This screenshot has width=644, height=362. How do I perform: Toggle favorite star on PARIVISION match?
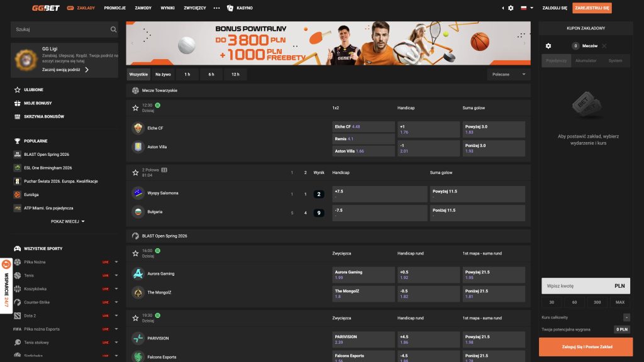[x=135, y=318]
